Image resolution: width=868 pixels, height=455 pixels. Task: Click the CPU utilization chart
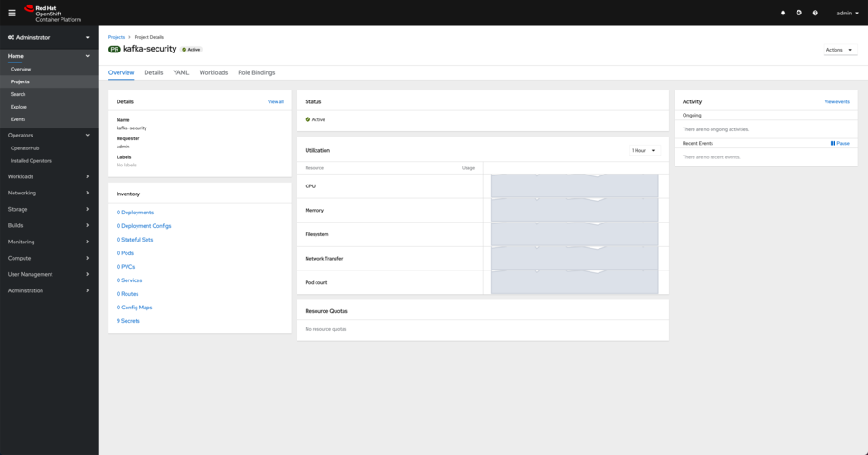click(575, 186)
